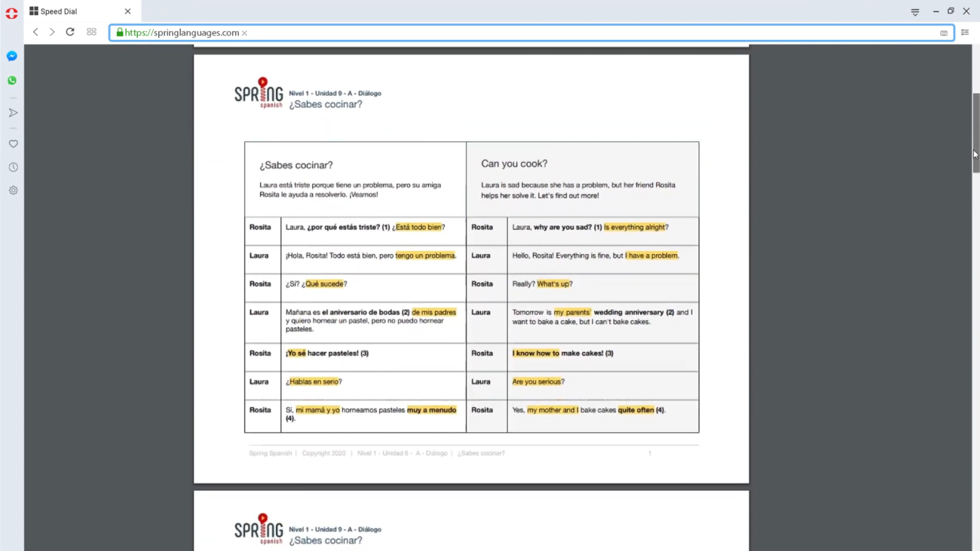Click highlighted text 'de mis padres'

pyautogui.click(x=434, y=312)
